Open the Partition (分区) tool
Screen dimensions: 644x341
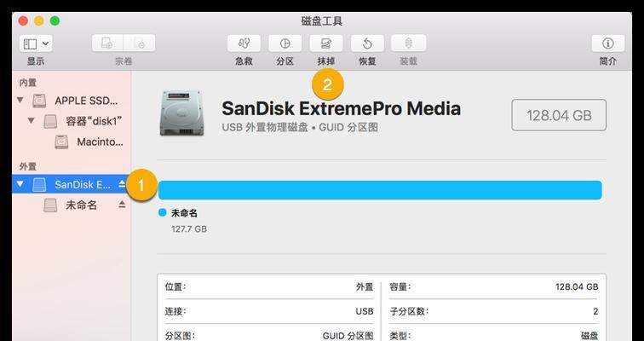click(285, 43)
